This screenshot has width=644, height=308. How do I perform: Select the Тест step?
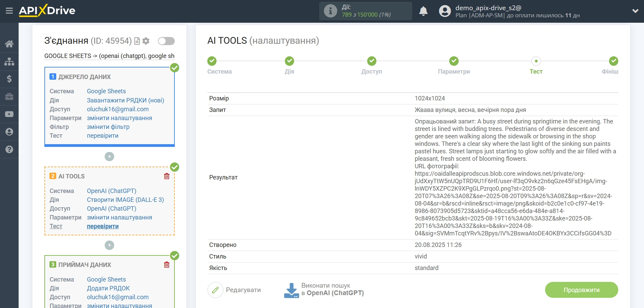pos(536,61)
